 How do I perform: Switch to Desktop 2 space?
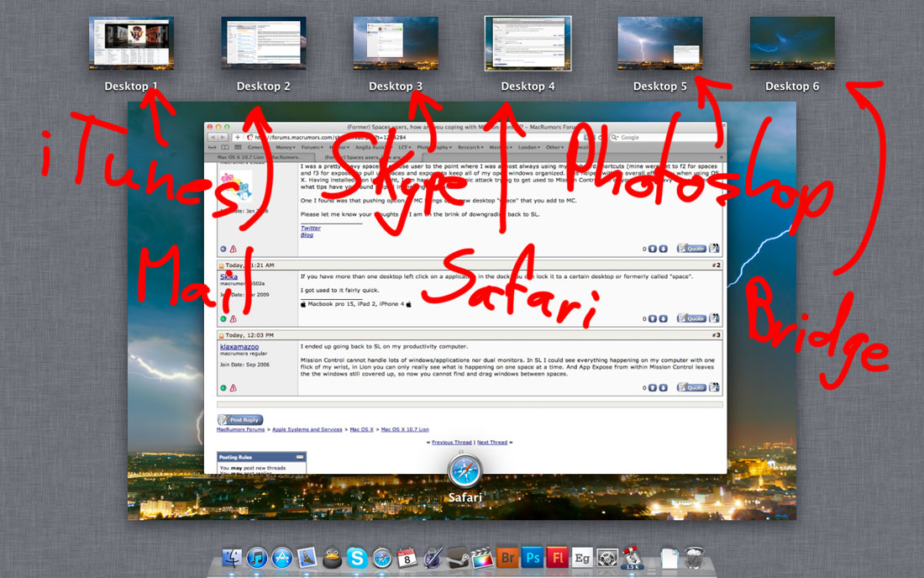click(264, 44)
